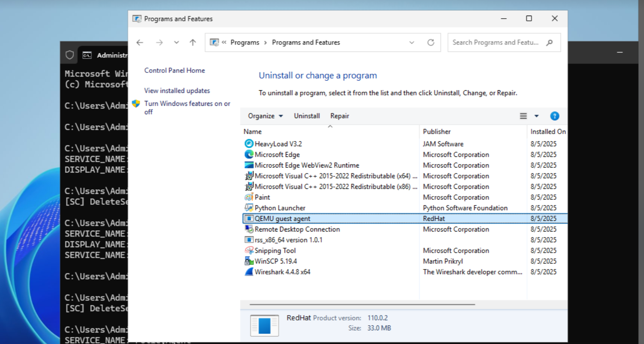Expand the view options dropdown arrow

click(x=537, y=116)
